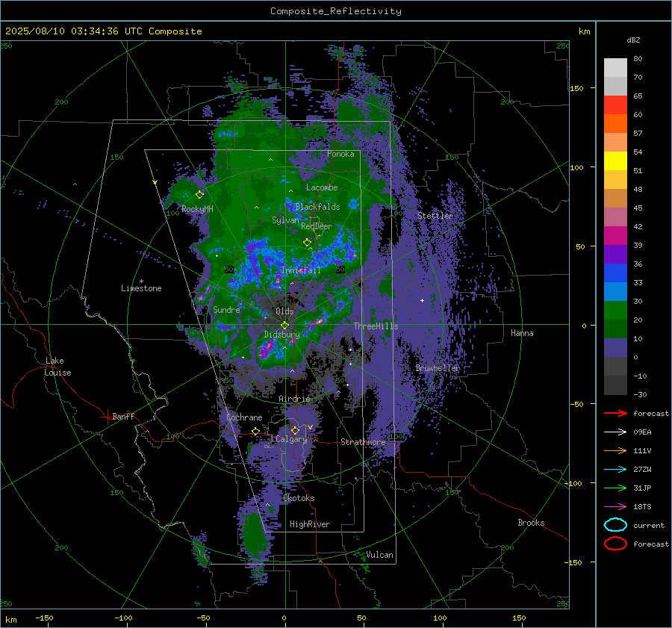672x628 pixels.
Task: Select the orange 111V arrow legend icon
Action: 615,450
